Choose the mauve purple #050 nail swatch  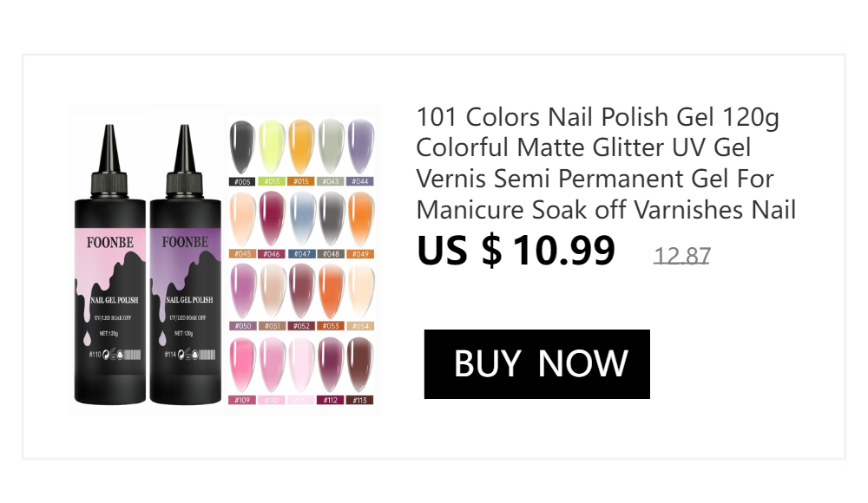[242, 291]
